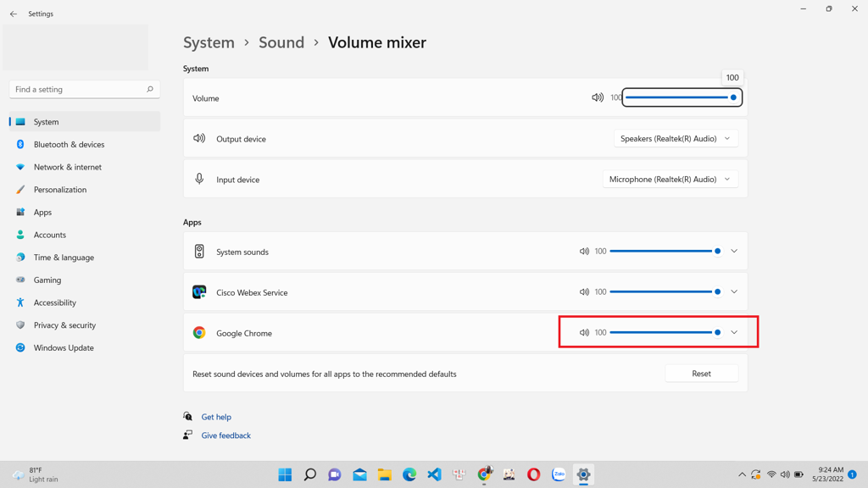Click the Settings gear in the taskbar
868x488 pixels.
point(583,474)
